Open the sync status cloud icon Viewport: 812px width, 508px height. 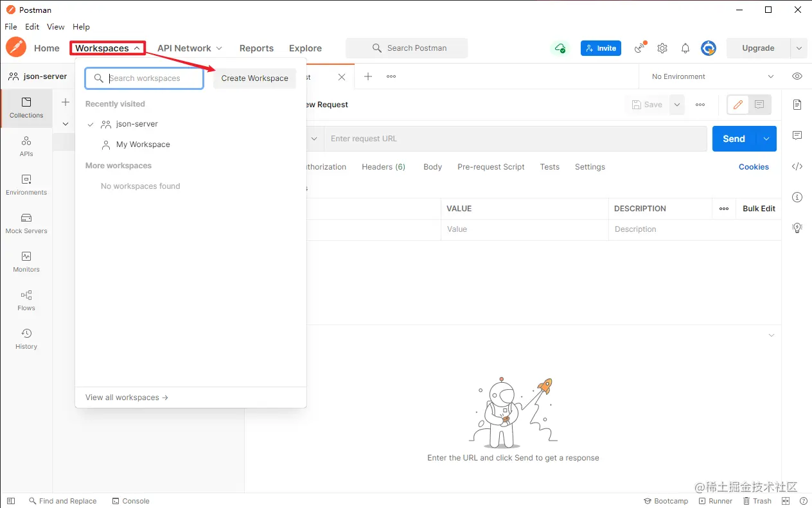click(560, 48)
